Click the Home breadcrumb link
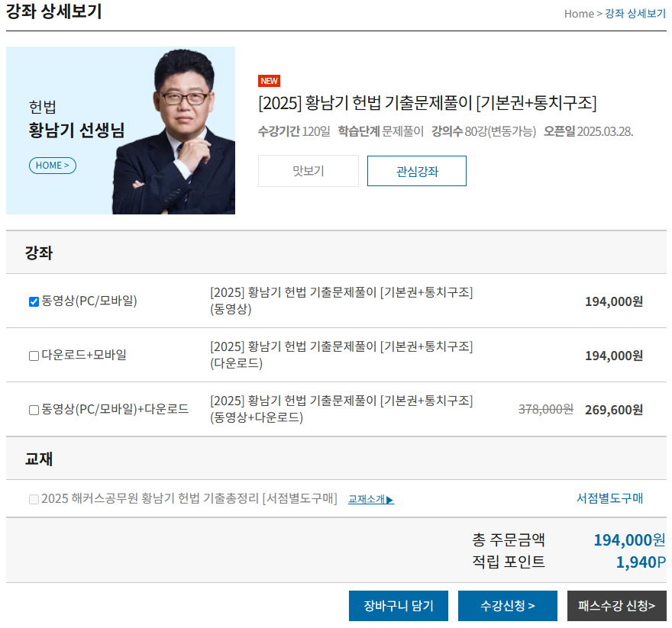 pyautogui.click(x=578, y=14)
